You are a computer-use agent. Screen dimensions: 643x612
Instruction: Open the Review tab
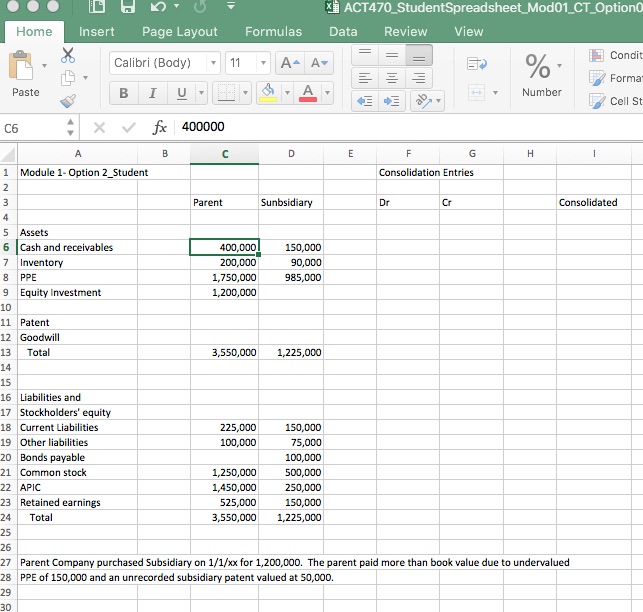coord(406,32)
